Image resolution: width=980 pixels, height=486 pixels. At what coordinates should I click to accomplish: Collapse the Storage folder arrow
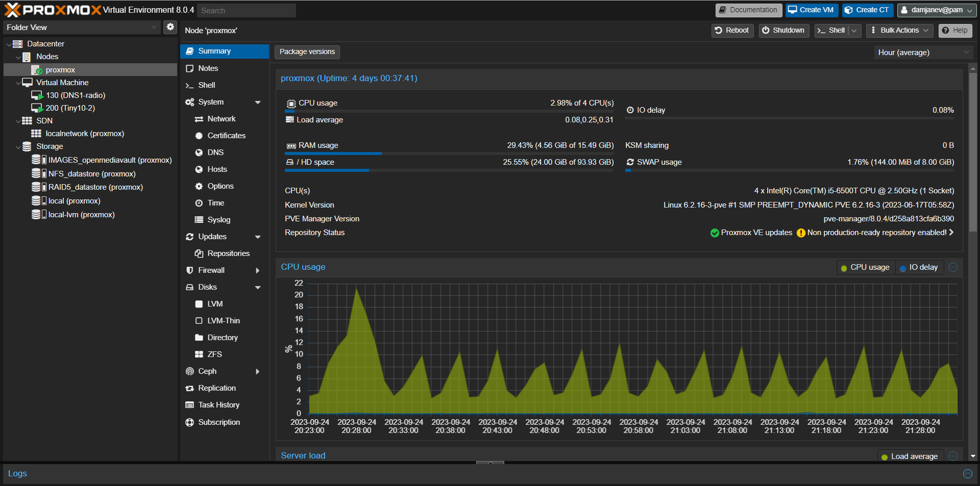click(18, 147)
